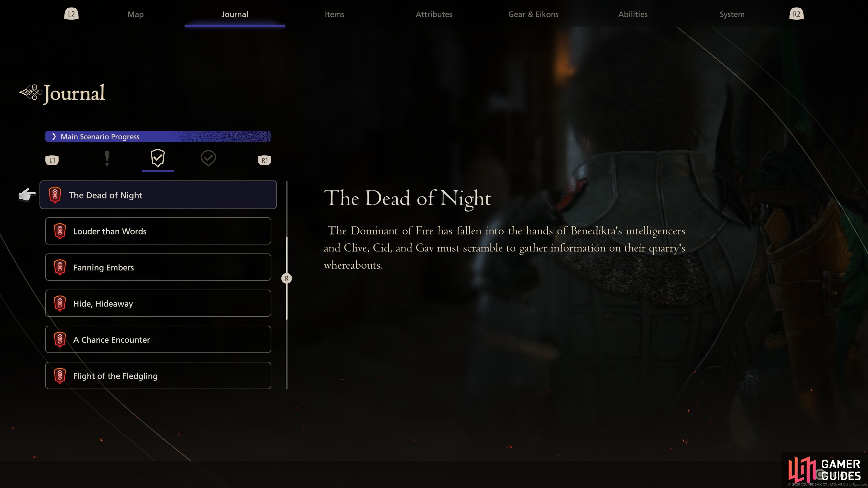Open the Hide, Hideaway quest entry
Image resolution: width=868 pixels, height=488 pixels.
(158, 303)
